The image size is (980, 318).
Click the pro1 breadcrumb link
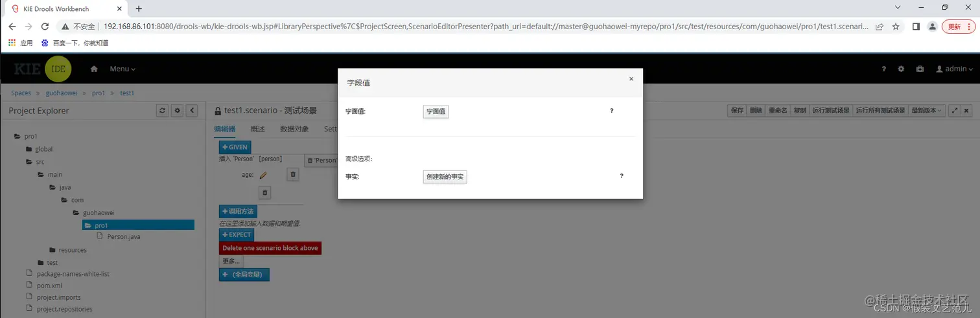pyautogui.click(x=99, y=93)
